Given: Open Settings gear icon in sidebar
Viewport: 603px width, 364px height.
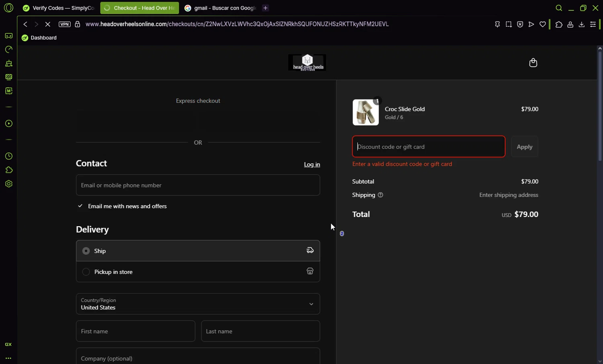Looking at the screenshot, I should [9, 184].
